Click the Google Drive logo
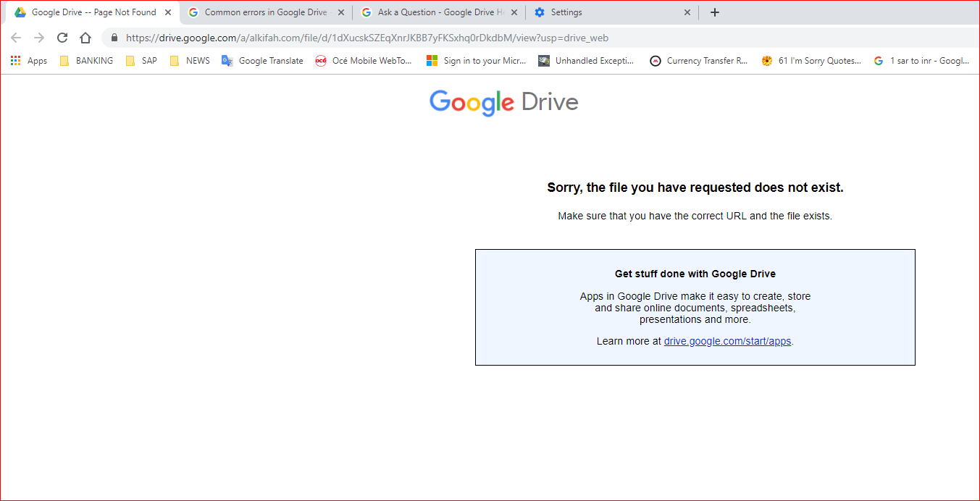This screenshot has width=980, height=501. [504, 103]
